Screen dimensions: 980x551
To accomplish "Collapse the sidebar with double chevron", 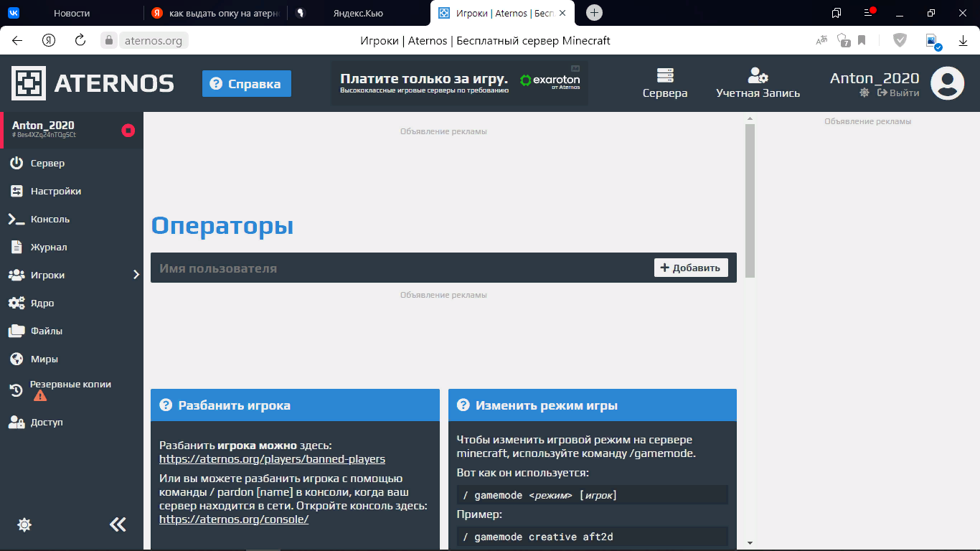I will coord(118,524).
